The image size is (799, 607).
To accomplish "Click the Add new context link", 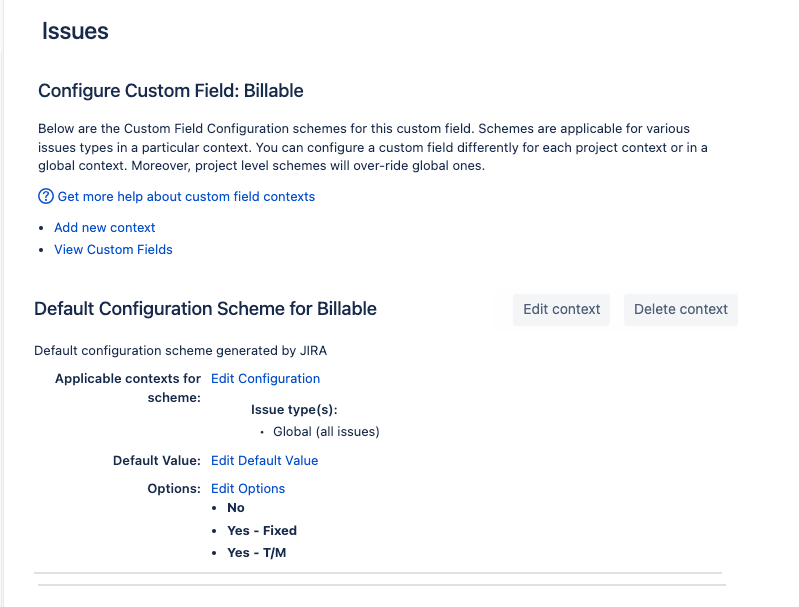I will coord(104,228).
